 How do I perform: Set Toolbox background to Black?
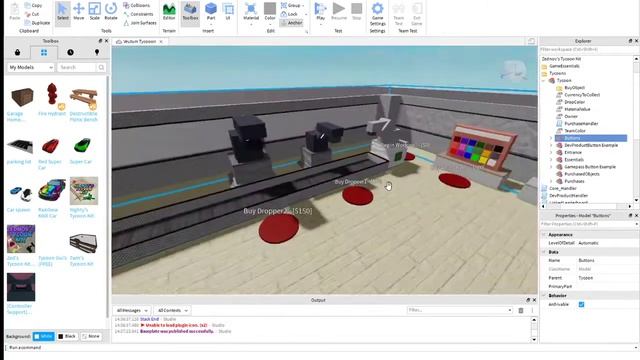click(67, 336)
